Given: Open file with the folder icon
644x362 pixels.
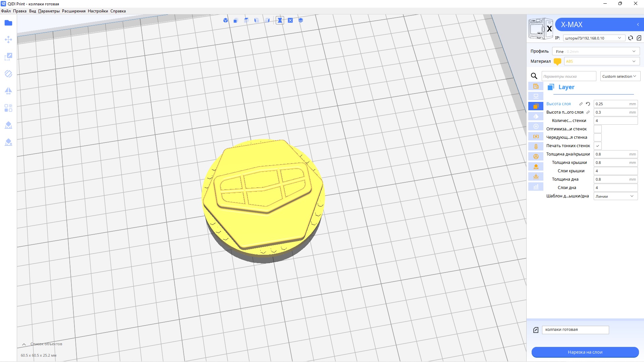Looking at the screenshot, I should click(x=8, y=23).
